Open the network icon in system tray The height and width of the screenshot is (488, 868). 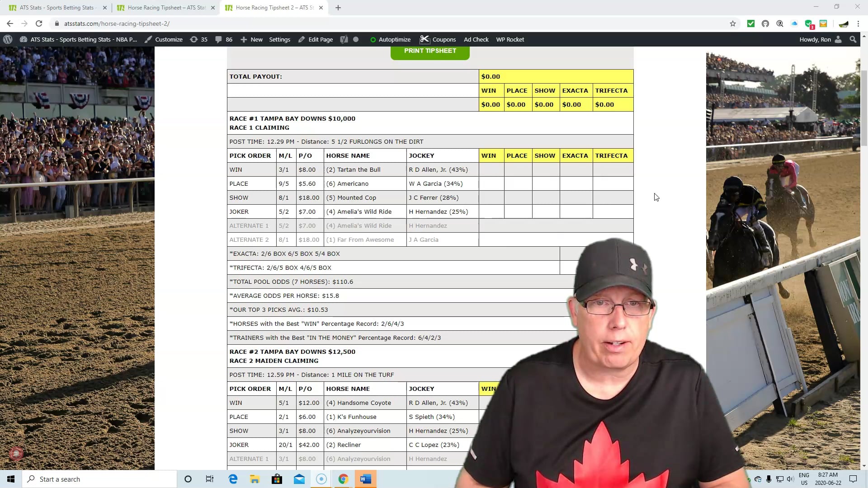click(779, 479)
